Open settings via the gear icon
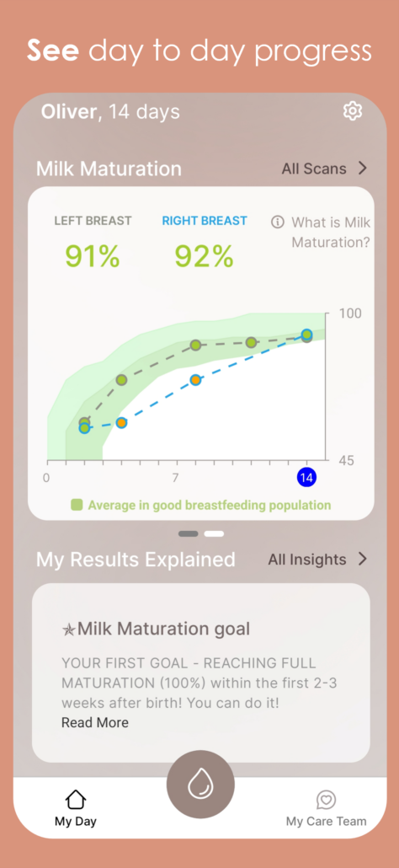Image resolution: width=399 pixels, height=868 pixels. pos(352,111)
